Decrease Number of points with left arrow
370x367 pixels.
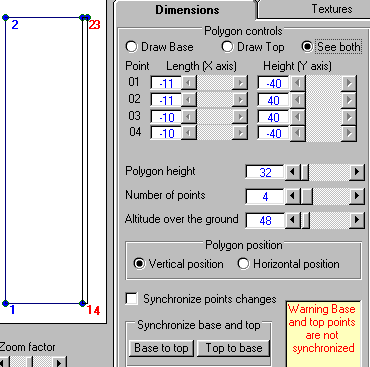click(x=292, y=196)
